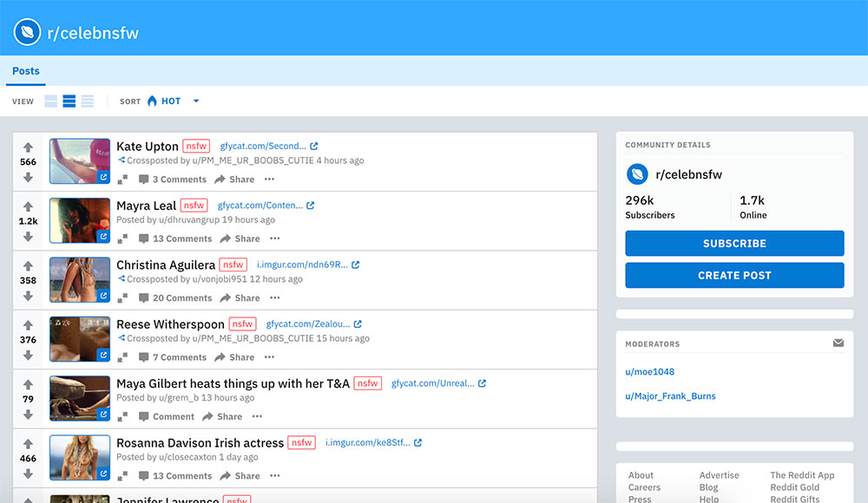Open more options for Mayra Leal post
Viewport: 868px width, 503px height.
[x=275, y=238]
